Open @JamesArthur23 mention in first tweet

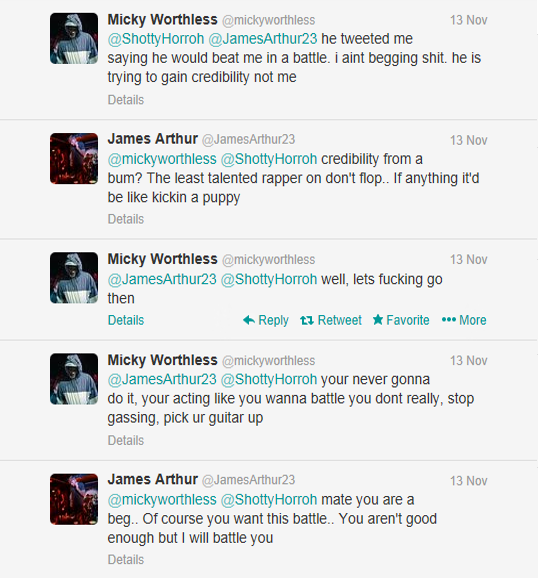pyautogui.click(x=263, y=39)
